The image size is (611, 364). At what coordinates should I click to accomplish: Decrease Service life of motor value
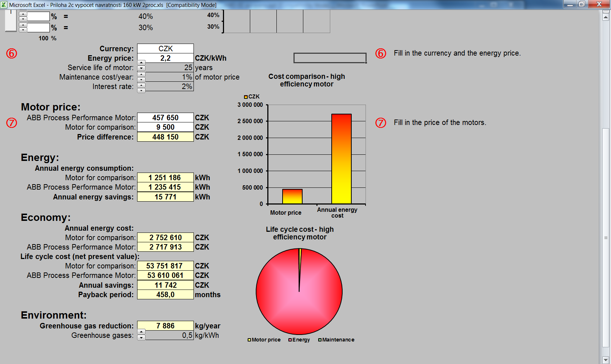[141, 68]
